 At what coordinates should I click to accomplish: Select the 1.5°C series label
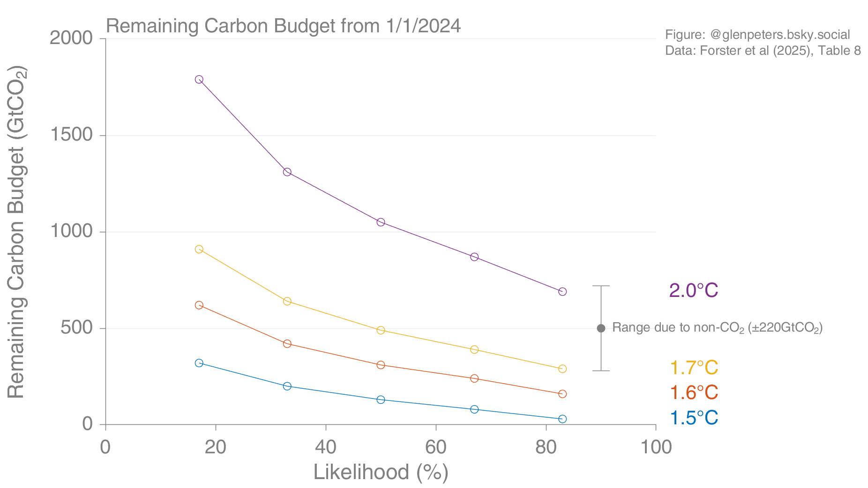pos(694,418)
